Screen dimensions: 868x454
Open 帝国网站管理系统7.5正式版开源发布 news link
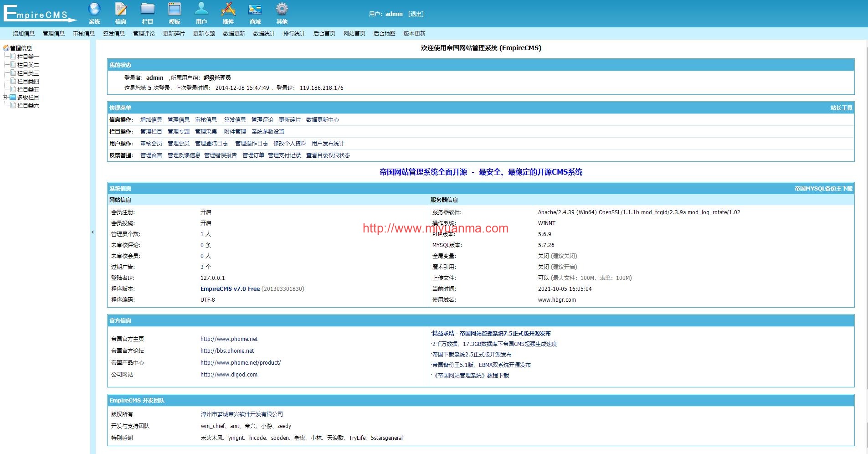491,334
